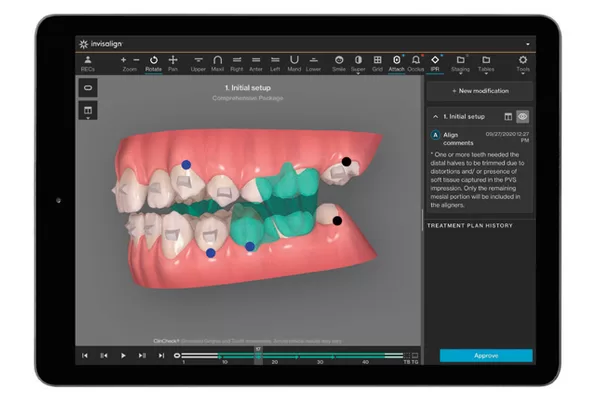Viewport: 600px width, 400px height.
Task: Collapse the 1. Initial setup section
Action: click(435, 116)
